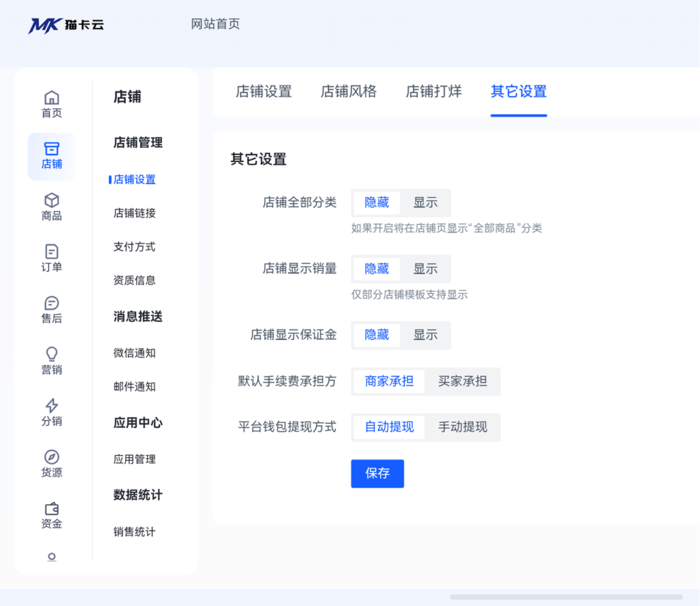The image size is (700, 606).
Task: Set 店铺显示保证金 to 隐藏
Action: [x=377, y=335]
